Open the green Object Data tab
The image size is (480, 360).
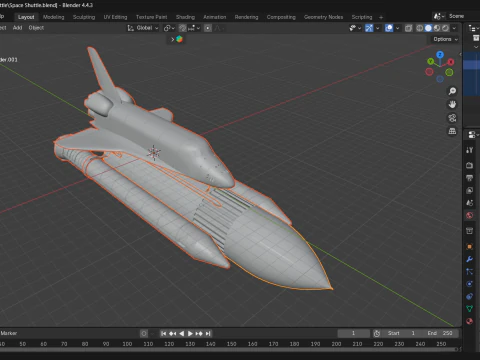tap(470, 309)
